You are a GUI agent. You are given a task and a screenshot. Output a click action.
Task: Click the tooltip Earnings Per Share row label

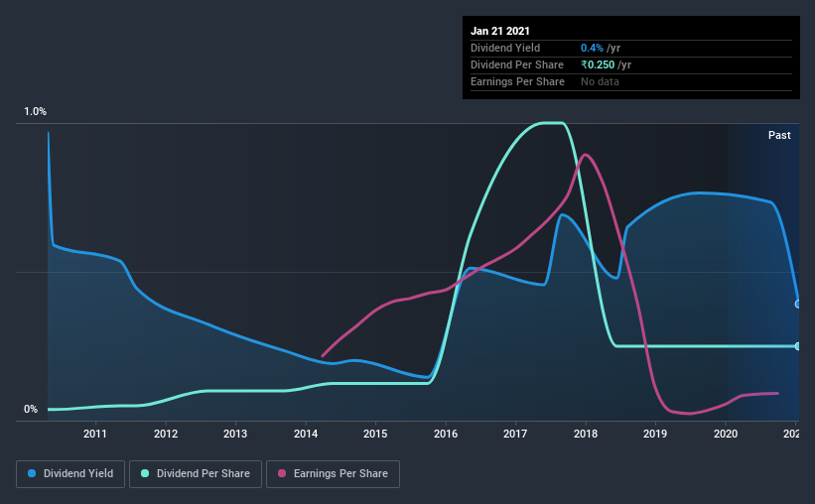click(518, 81)
